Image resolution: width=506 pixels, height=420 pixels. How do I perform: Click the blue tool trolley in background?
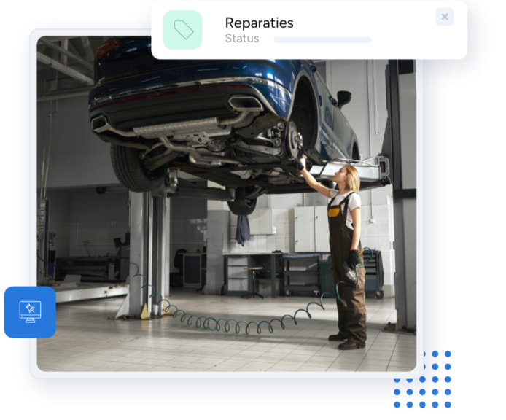point(373,272)
